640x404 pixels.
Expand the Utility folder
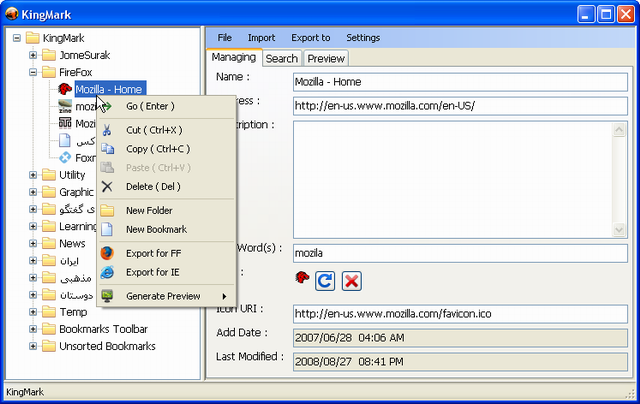click(33, 175)
